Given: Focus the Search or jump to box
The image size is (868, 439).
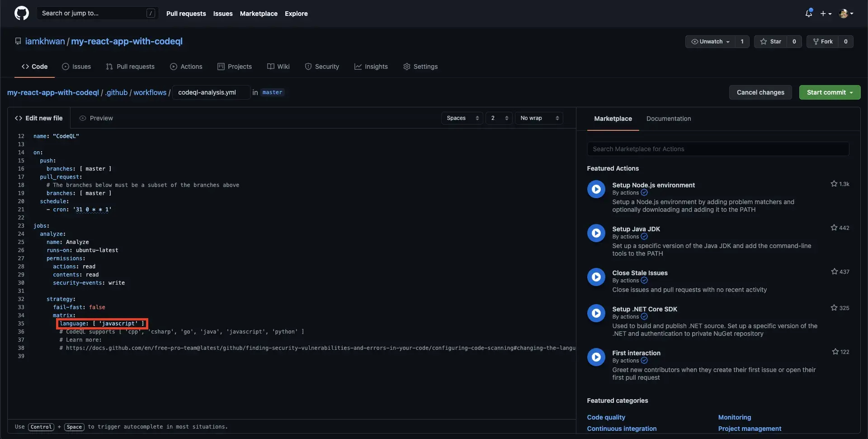Looking at the screenshot, I should pyautogui.click(x=97, y=13).
